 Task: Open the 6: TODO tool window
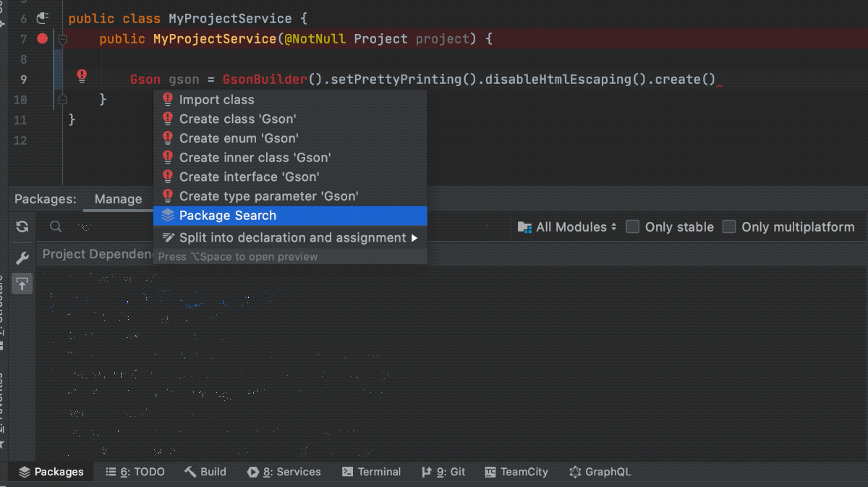pyautogui.click(x=135, y=472)
